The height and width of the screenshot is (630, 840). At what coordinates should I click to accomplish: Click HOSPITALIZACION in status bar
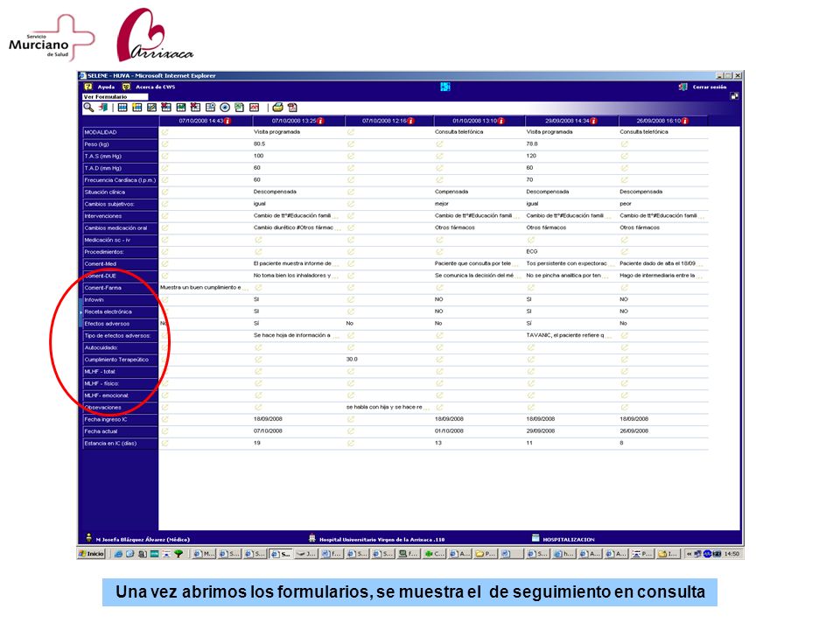[x=569, y=540]
